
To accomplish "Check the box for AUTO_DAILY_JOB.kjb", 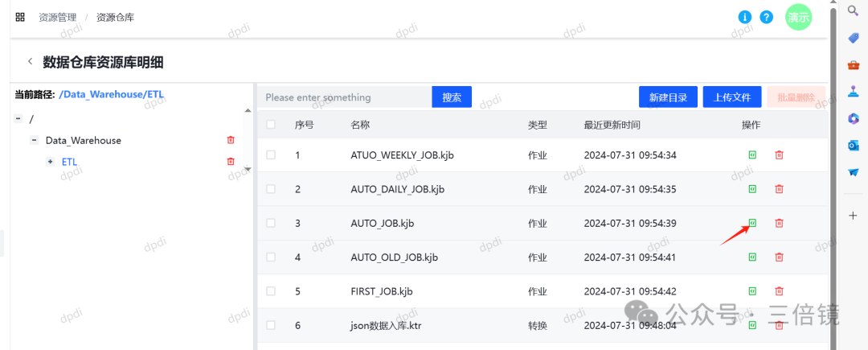I will pyautogui.click(x=271, y=189).
